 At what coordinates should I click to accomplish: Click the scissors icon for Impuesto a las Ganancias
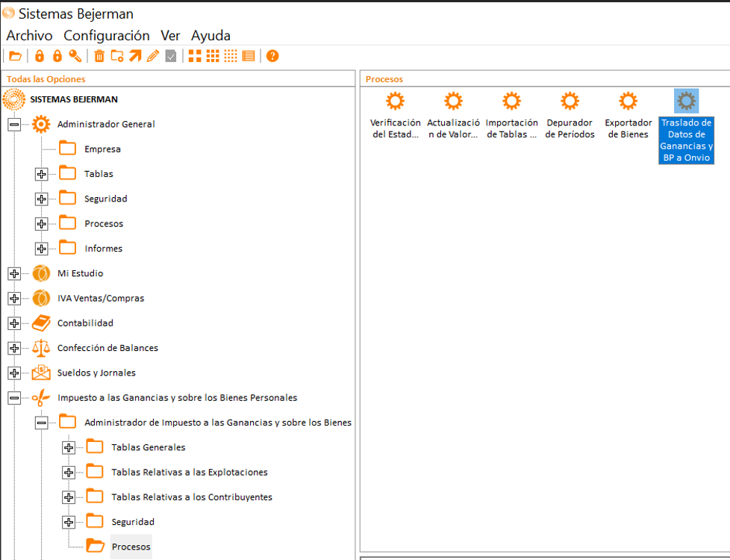tap(41, 398)
